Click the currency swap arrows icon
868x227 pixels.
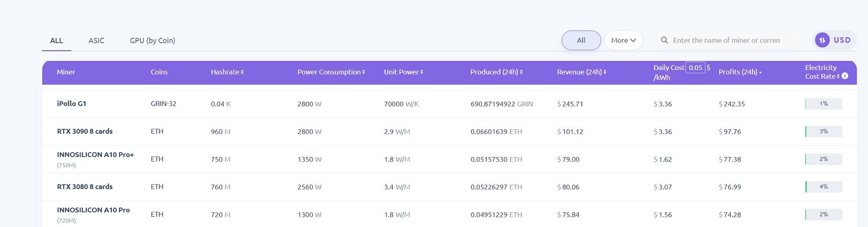[x=823, y=40]
